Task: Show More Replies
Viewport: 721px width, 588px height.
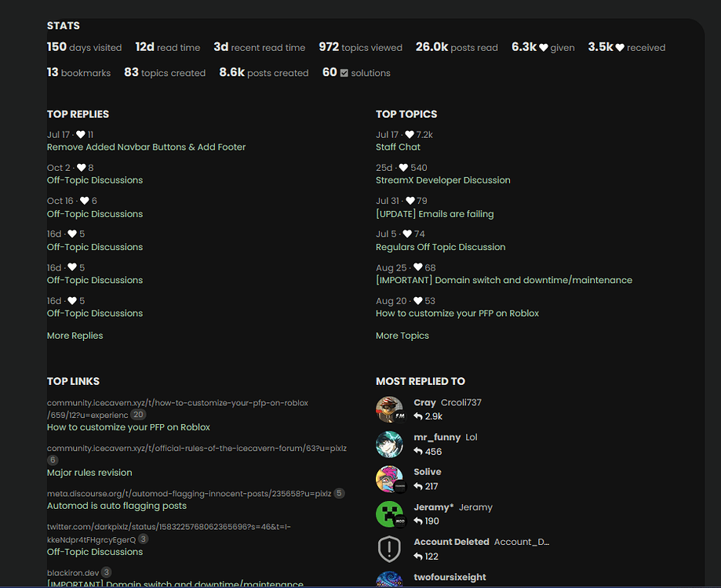Action: pyautogui.click(x=75, y=336)
